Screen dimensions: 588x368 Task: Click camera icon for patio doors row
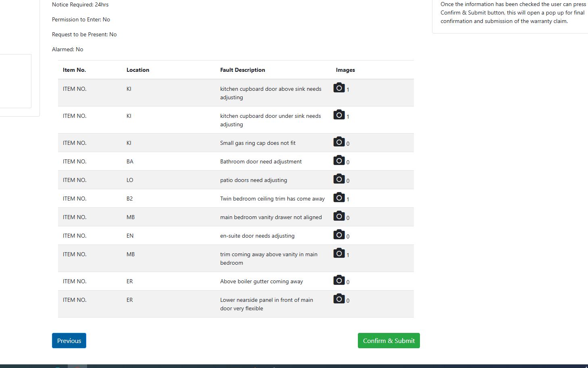(339, 179)
